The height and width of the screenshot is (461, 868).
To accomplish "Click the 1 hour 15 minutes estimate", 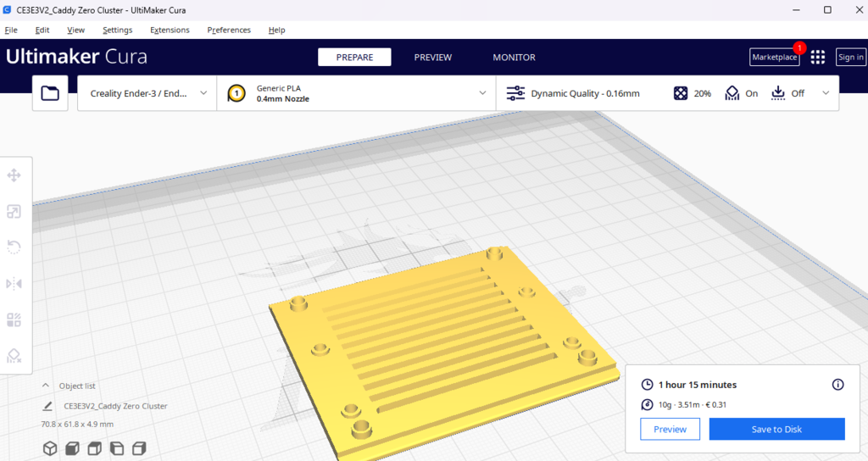I will coord(698,385).
